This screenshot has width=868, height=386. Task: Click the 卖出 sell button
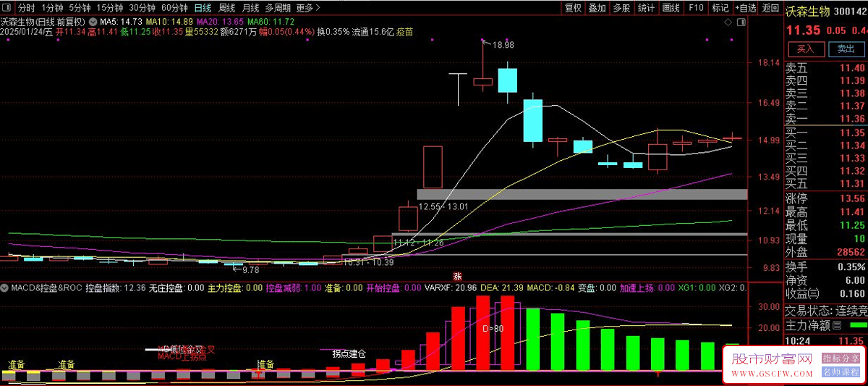[x=846, y=49]
